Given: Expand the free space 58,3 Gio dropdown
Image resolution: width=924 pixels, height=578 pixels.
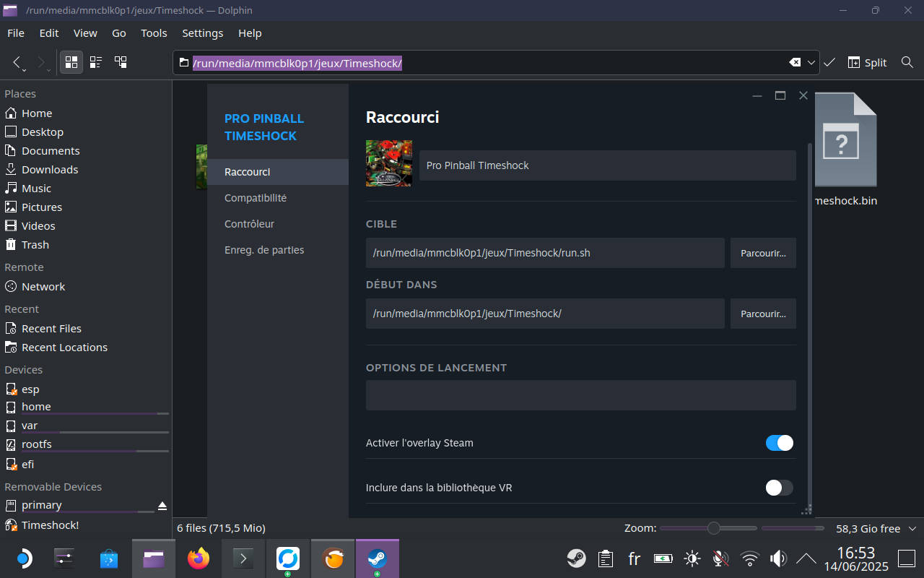Looking at the screenshot, I should (912, 529).
